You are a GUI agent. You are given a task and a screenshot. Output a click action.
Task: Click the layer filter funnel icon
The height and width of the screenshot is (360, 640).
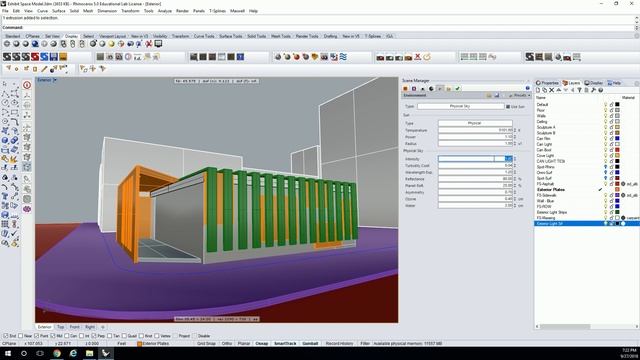coord(579,90)
